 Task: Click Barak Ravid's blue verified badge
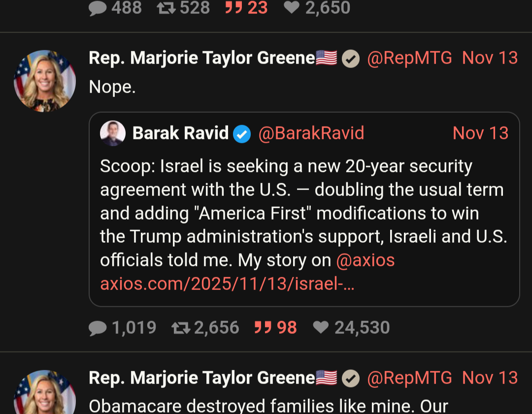pos(242,133)
